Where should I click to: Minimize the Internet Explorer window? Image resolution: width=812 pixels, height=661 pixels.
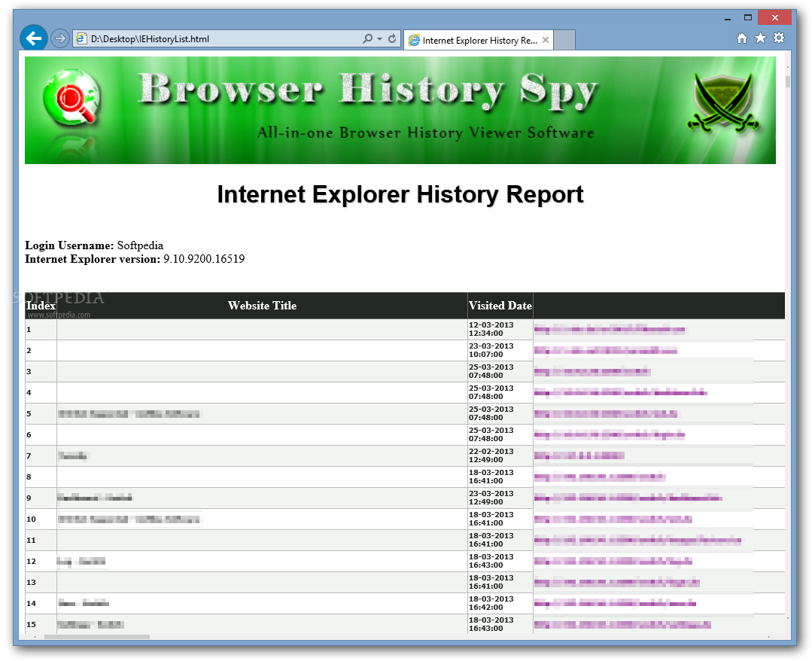click(x=728, y=18)
